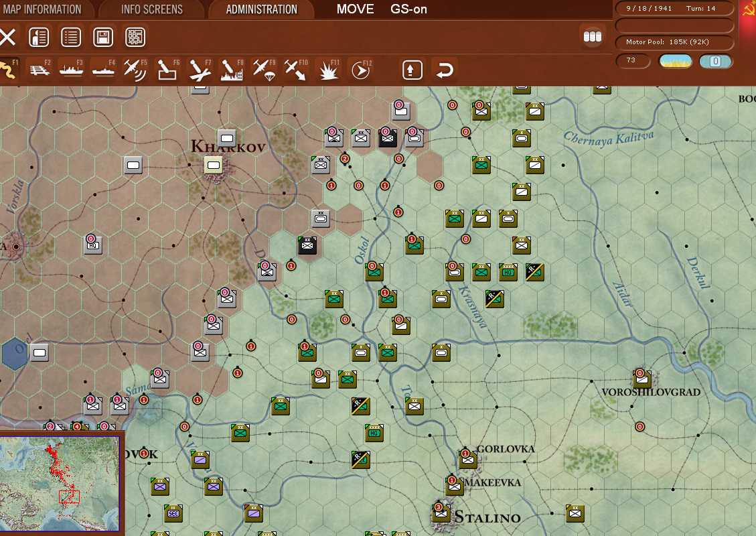756x536 pixels.
Task: Click the GORLOVKA city label
Action: pos(506,449)
